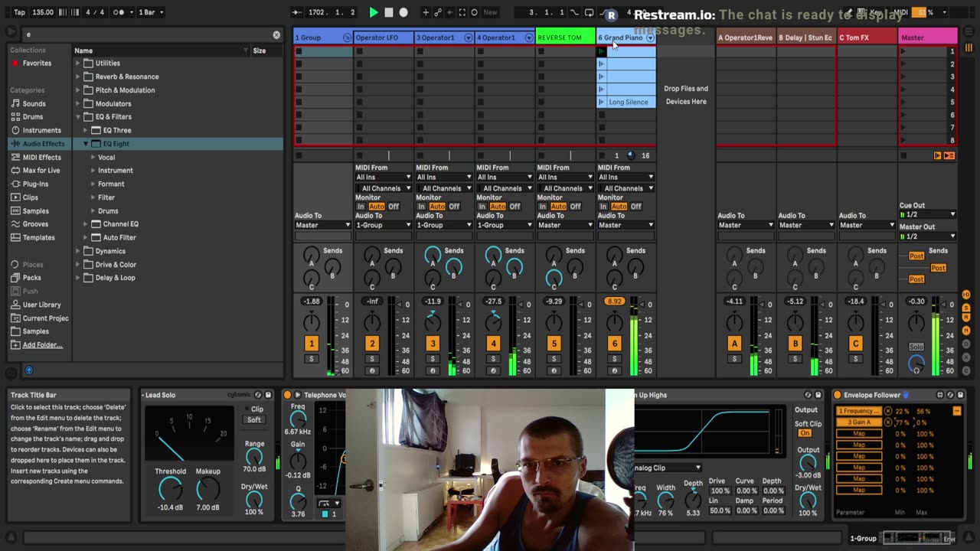
Task: Expand the Reverb & Resonance folder
Action: (x=77, y=77)
